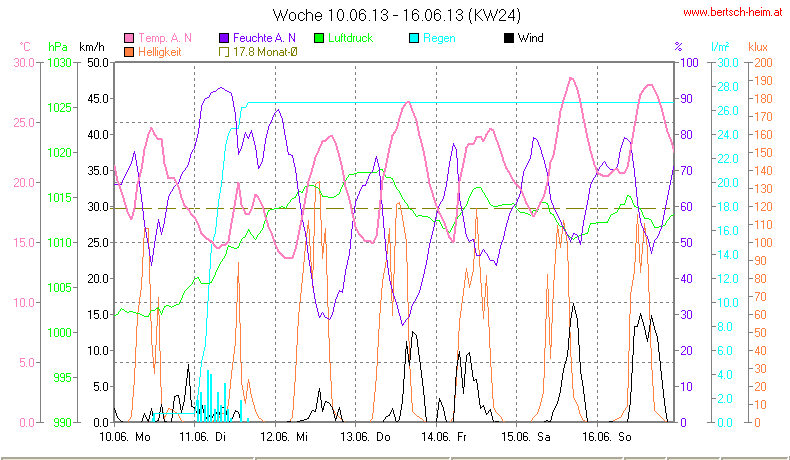
Task: Click the '17.8 Monat-Ø' legend label
Action: (x=265, y=52)
